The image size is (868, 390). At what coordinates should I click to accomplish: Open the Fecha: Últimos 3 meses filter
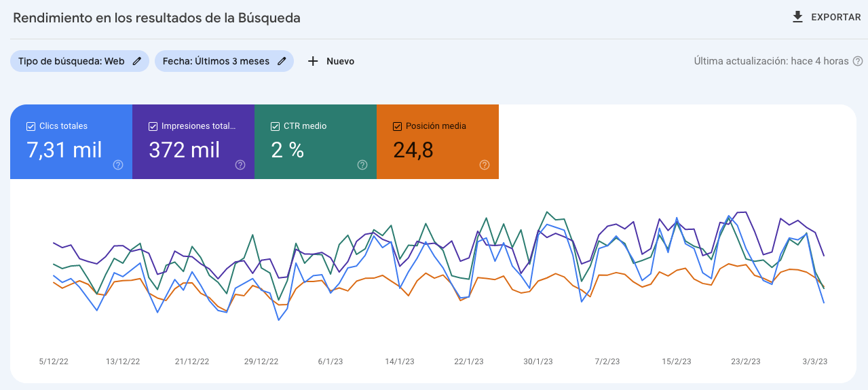click(x=216, y=61)
